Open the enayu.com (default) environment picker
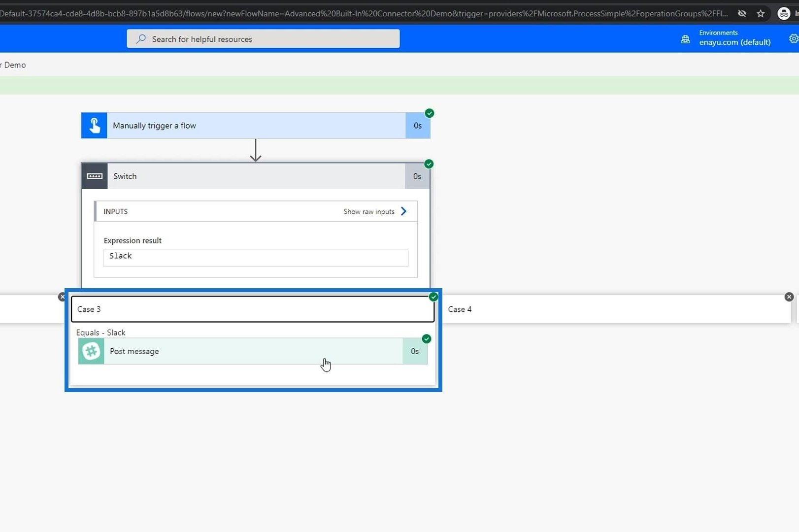This screenshot has width=799, height=532. [734, 42]
